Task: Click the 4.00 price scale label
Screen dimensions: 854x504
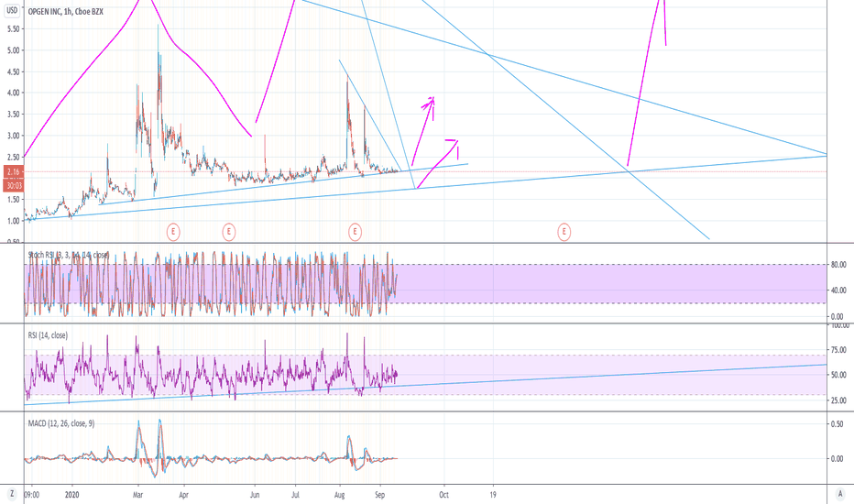Action: pyautogui.click(x=13, y=93)
